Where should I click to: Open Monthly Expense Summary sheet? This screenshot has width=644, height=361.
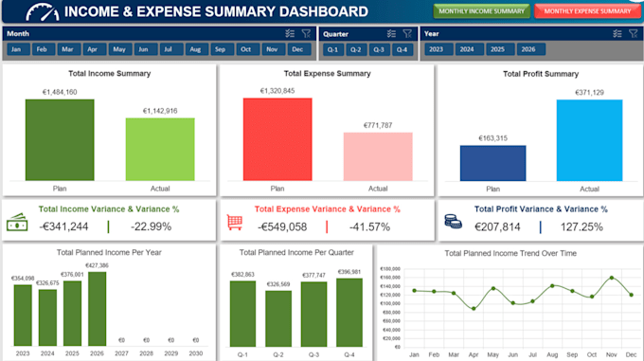[x=587, y=11]
